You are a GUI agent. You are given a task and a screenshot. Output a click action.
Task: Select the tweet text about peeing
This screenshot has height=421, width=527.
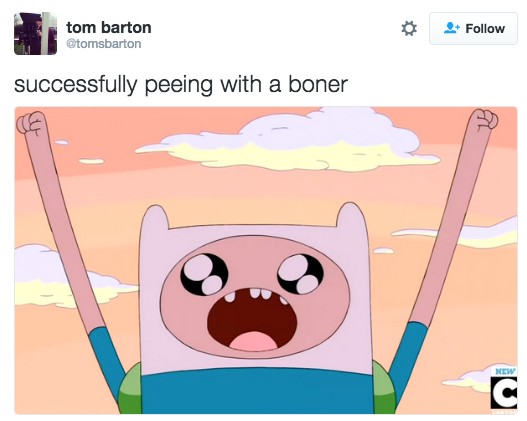coord(181,84)
